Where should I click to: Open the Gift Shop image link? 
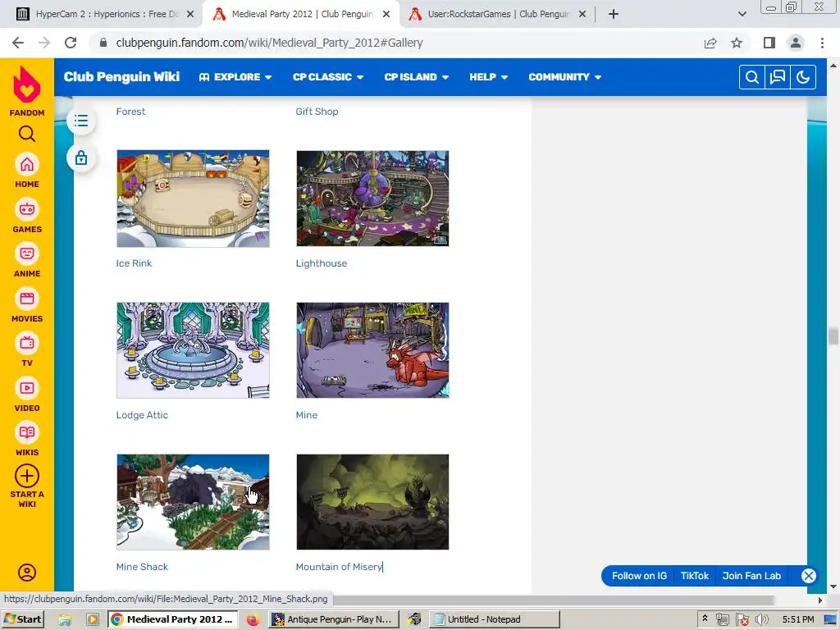(x=317, y=112)
